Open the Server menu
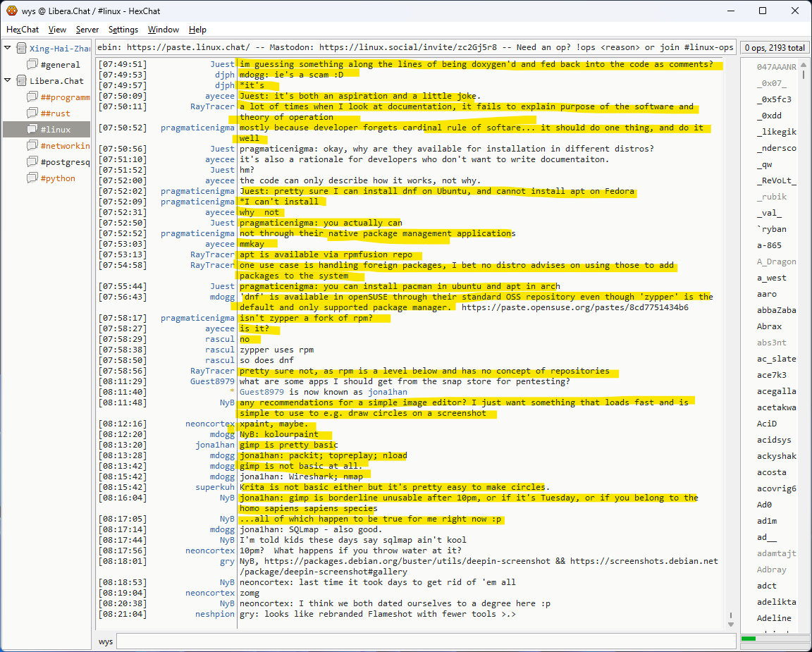This screenshot has height=652, width=812. 87,30
